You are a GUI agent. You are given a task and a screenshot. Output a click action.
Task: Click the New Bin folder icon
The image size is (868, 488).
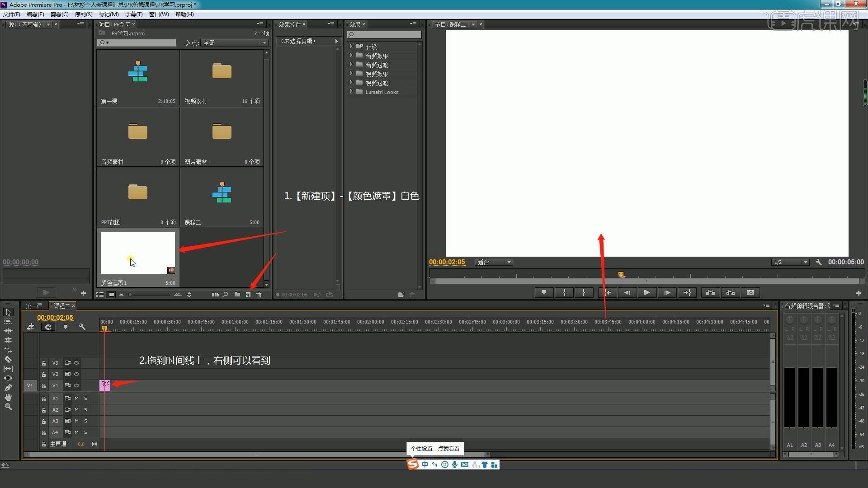coord(237,295)
